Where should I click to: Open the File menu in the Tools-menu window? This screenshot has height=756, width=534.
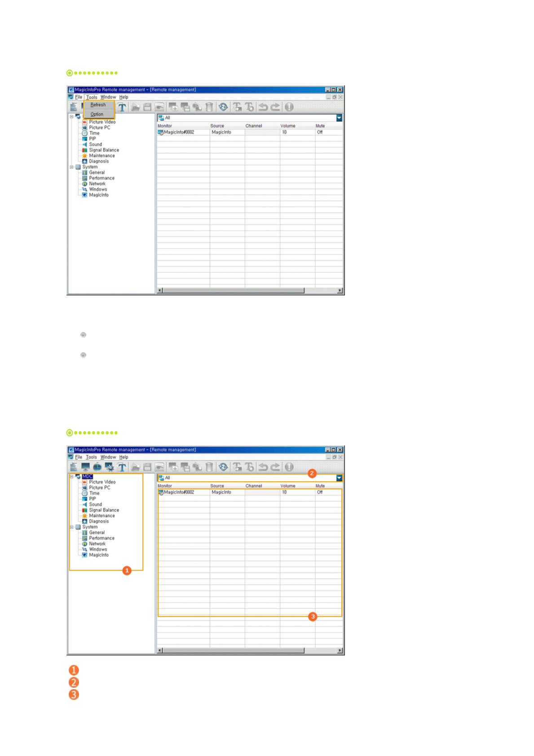pos(79,97)
